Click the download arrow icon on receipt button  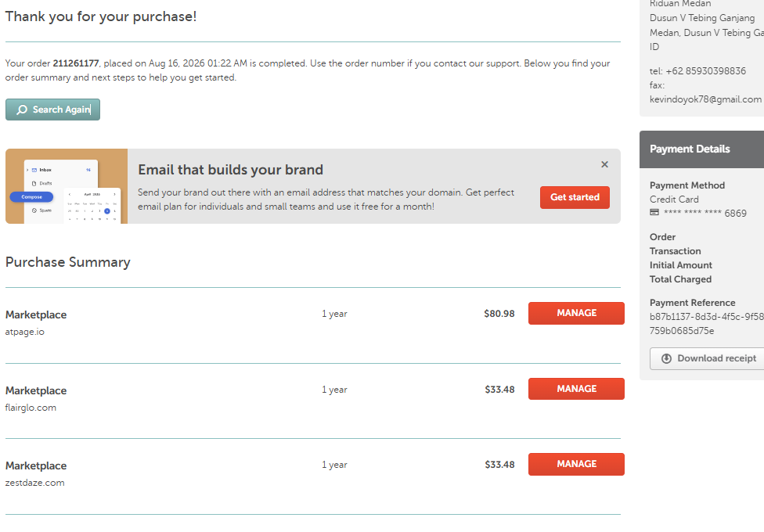point(667,358)
